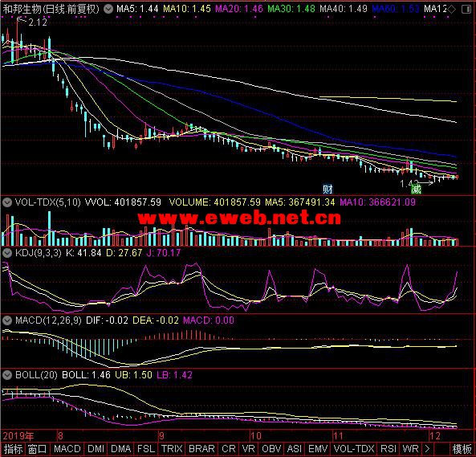
Task: Click the diamond icon at top right
Action: (451, 9)
